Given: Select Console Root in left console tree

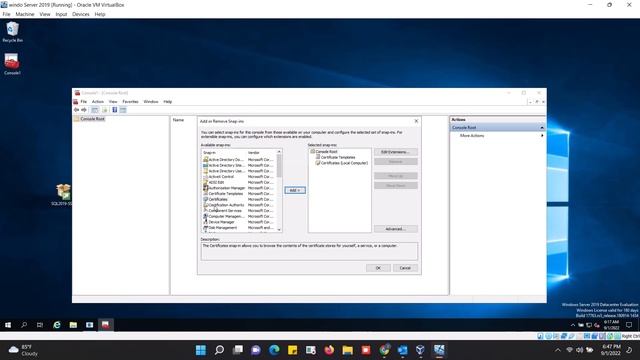Looking at the screenshot, I should click(x=89, y=119).
